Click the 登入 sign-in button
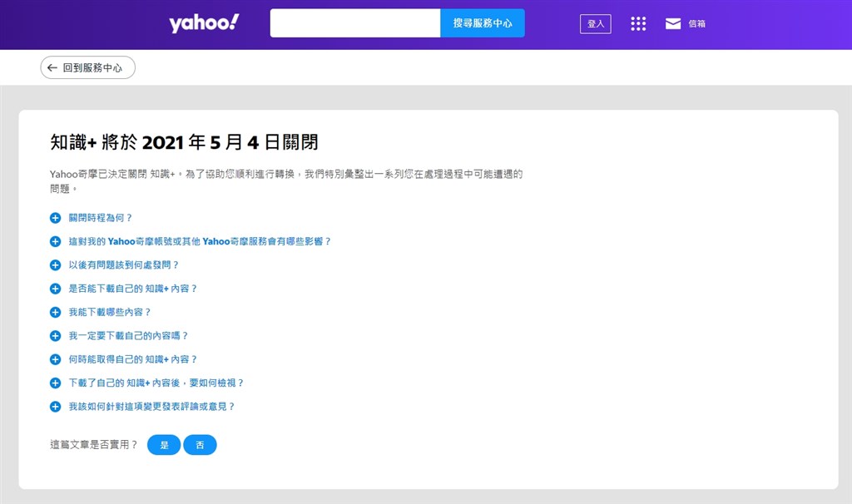Screen dimensions: 852x504 595,24
